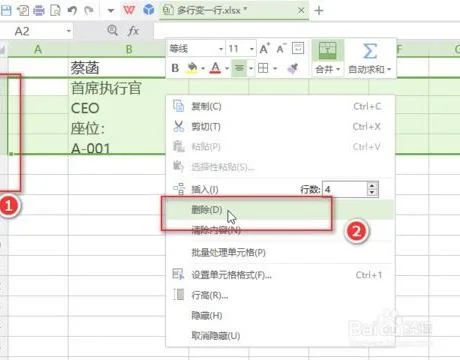The width and height of the screenshot is (460, 360).
Task: Click the blue cube icon by the tabs
Action: (149, 10)
